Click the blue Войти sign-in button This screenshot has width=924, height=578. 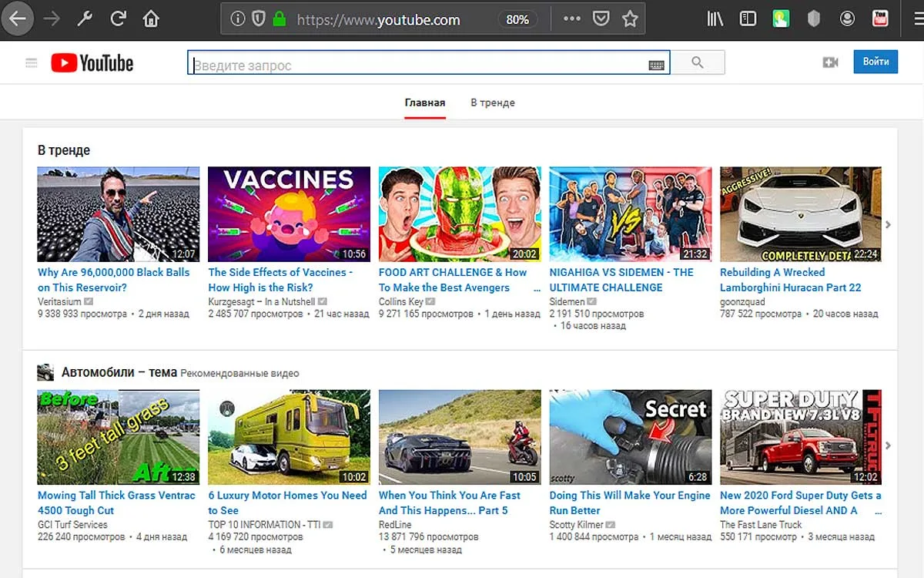(x=875, y=62)
